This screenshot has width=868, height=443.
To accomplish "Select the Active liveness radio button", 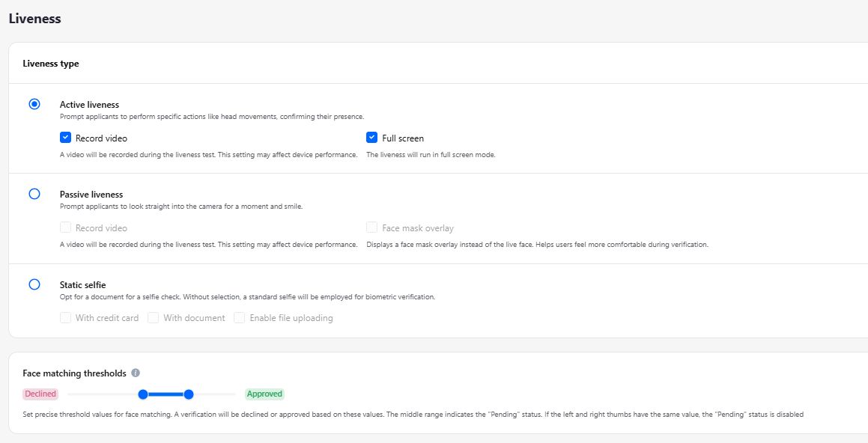I will [x=34, y=104].
